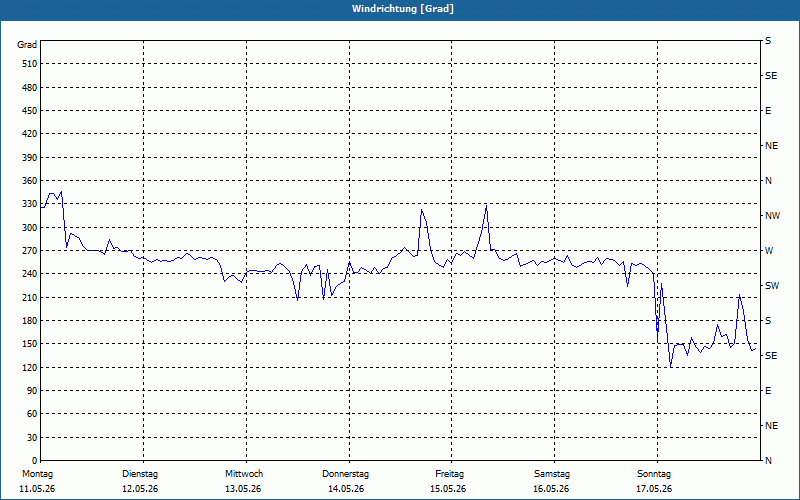Click the '13.05.26' date label
The width and height of the screenshot is (800, 500).
pos(243,489)
